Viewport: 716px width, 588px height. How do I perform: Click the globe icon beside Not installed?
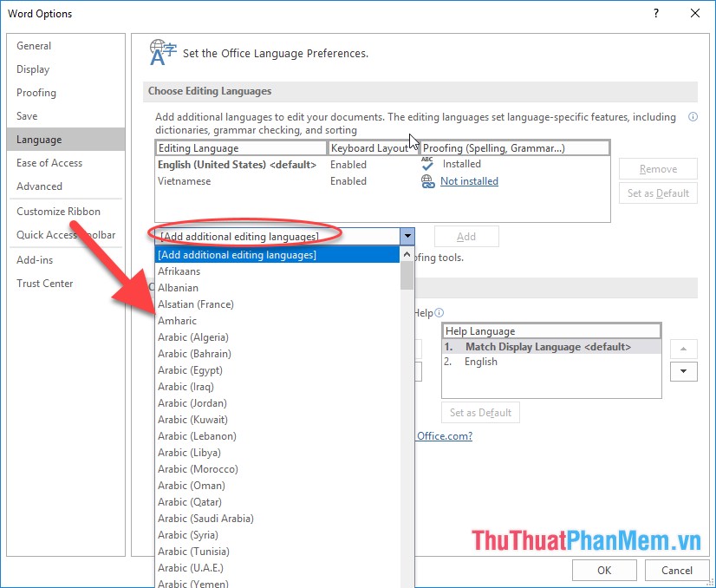click(x=429, y=180)
